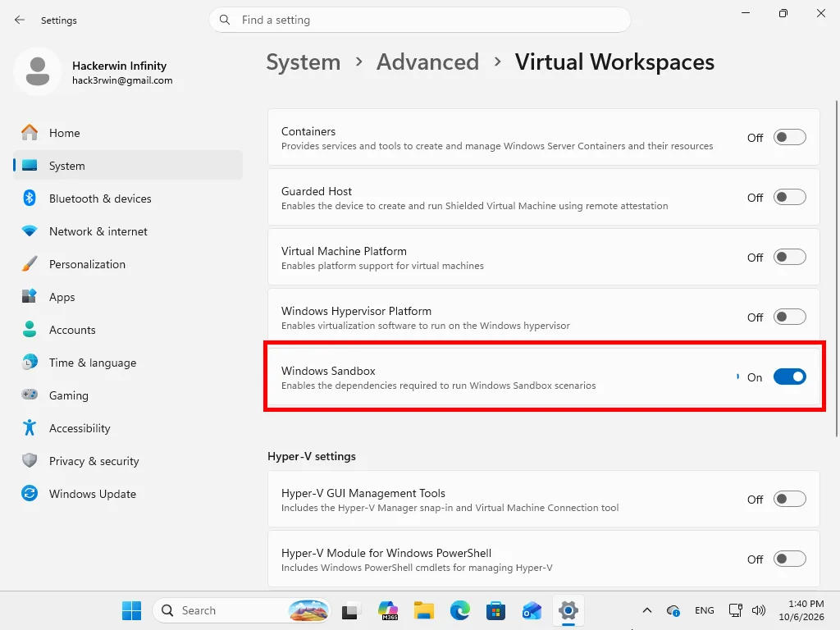Image resolution: width=840 pixels, height=630 pixels.
Task: Launch Microsoft Edge from the taskbar
Action: [460, 610]
